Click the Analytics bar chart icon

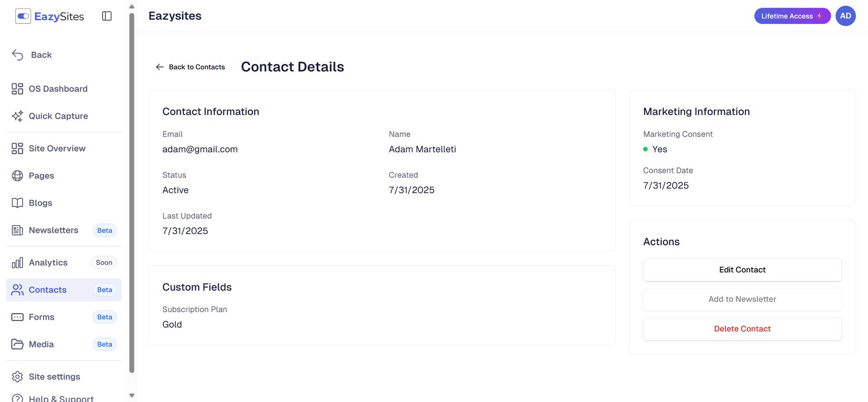click(17, 263)
